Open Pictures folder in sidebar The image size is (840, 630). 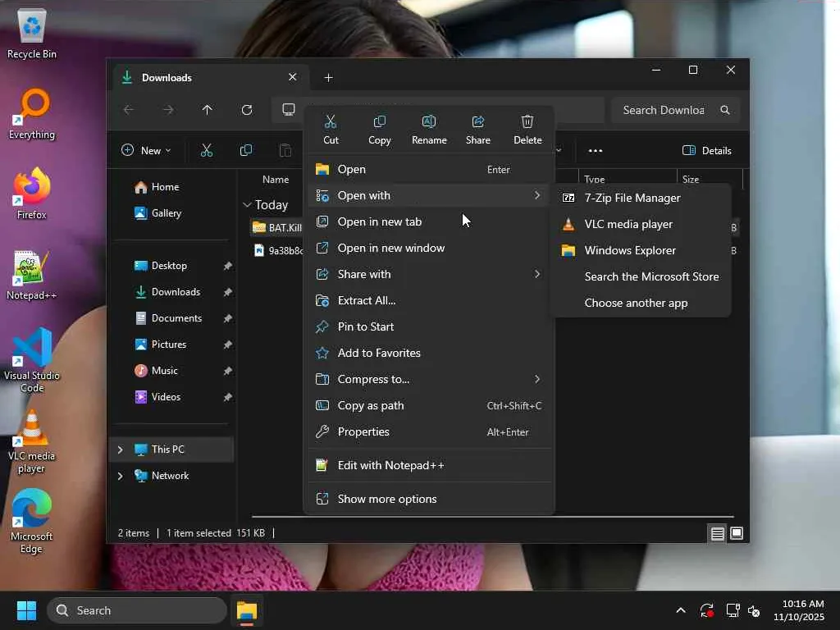[169, 345]
